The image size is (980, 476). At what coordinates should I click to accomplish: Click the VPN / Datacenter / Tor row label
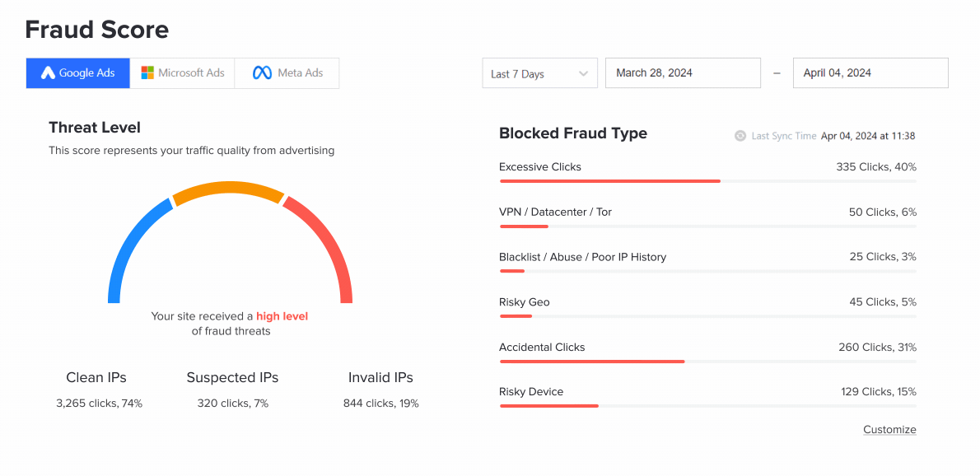point(555,212)
